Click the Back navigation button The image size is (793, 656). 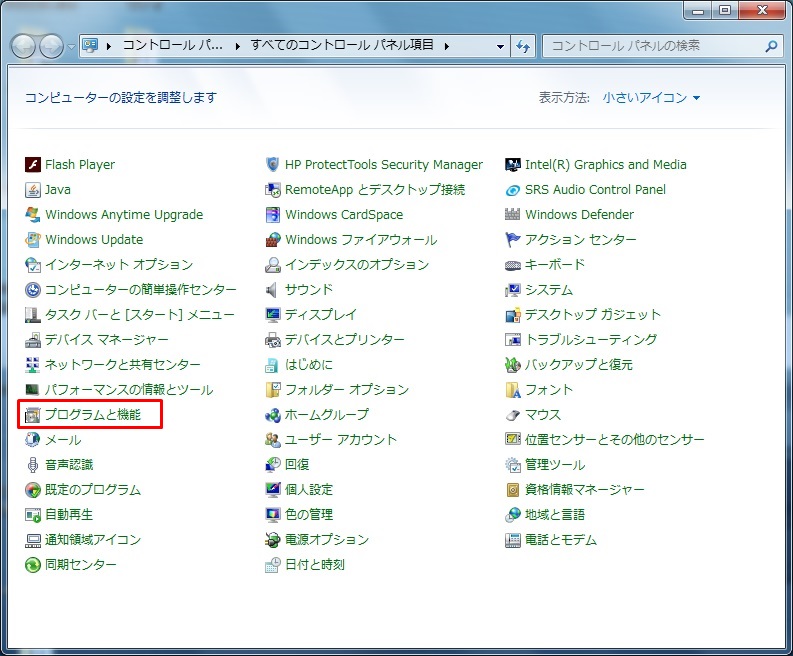click(x=23, y=46)
